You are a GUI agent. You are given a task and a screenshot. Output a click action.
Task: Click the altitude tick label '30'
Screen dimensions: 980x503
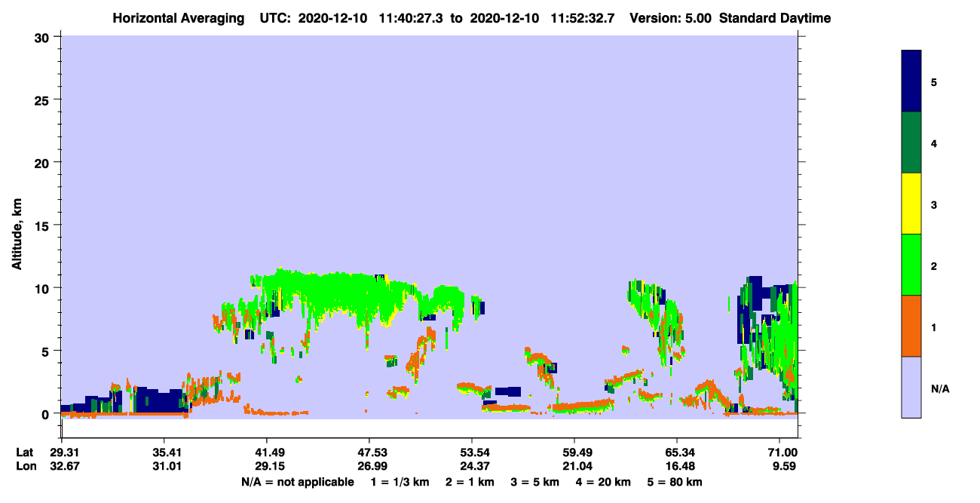[x=42, y=36]
